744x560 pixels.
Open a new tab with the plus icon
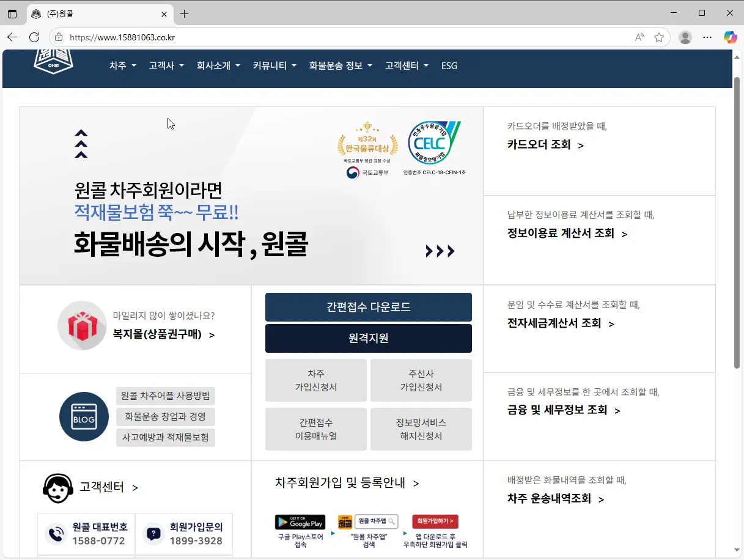[185, 13]
